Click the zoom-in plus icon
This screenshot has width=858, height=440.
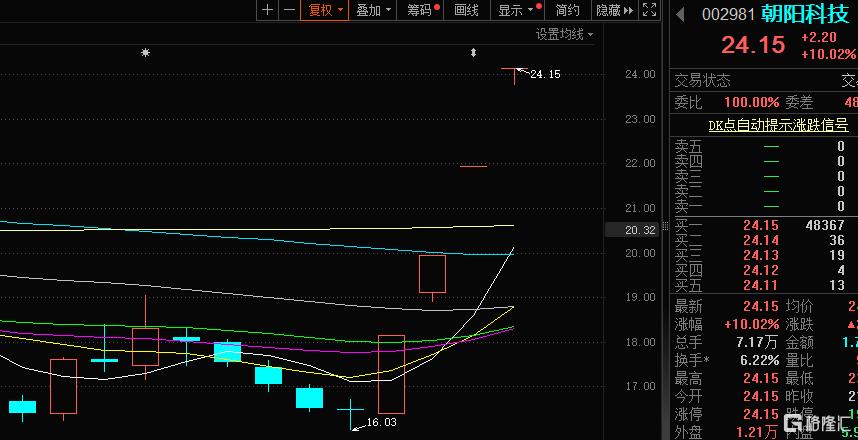point(267,10)
